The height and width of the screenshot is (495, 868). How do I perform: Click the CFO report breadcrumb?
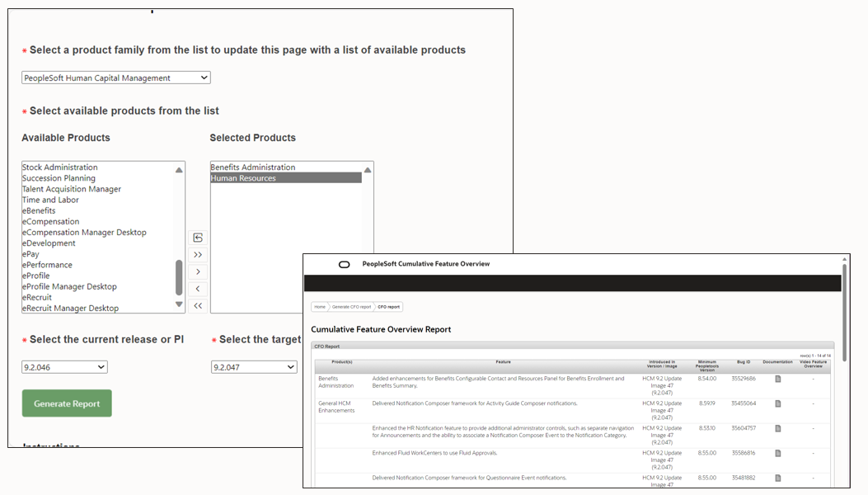pos(388,307)
